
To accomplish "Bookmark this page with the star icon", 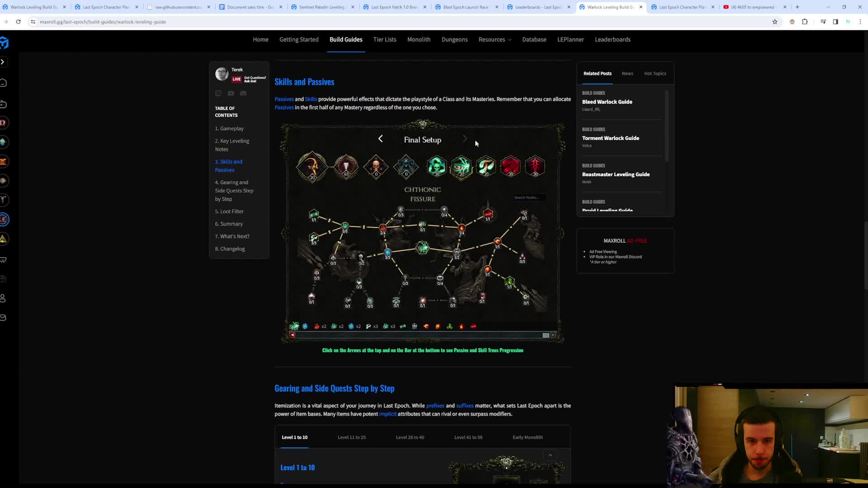I will click(x=775, y=22).
